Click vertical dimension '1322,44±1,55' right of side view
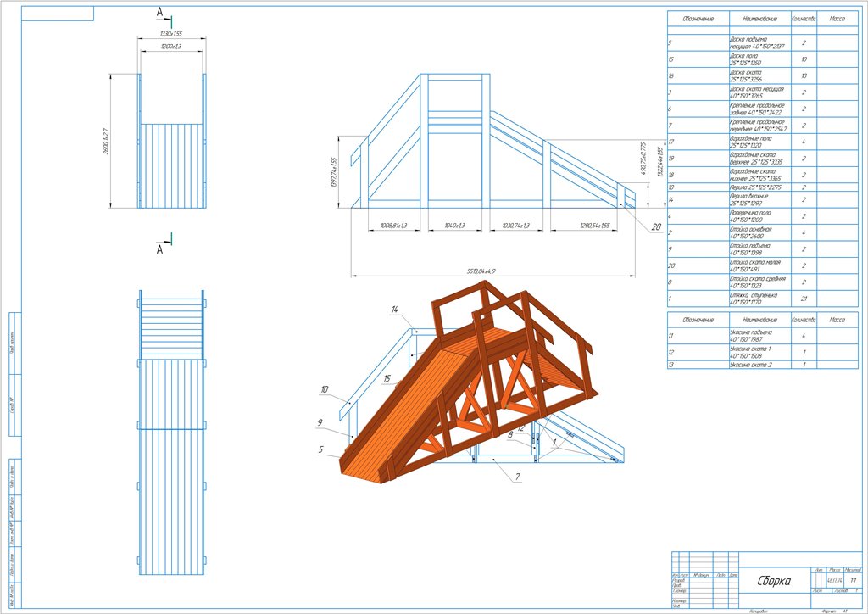Image resolution: width=868 pixels, height=614 pixels. (659, 162)
